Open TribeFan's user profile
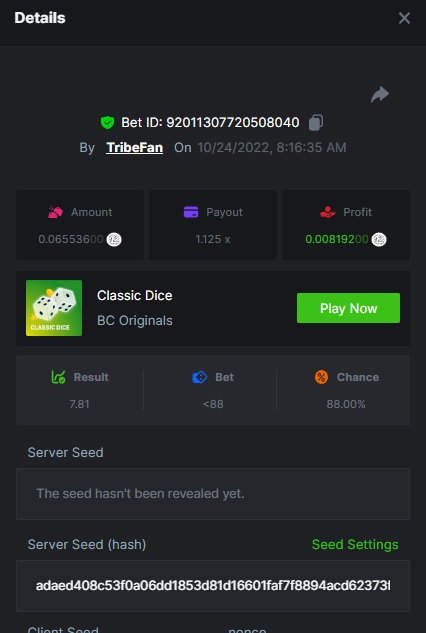Screen dimensions: 426x633 click(134, 147)
